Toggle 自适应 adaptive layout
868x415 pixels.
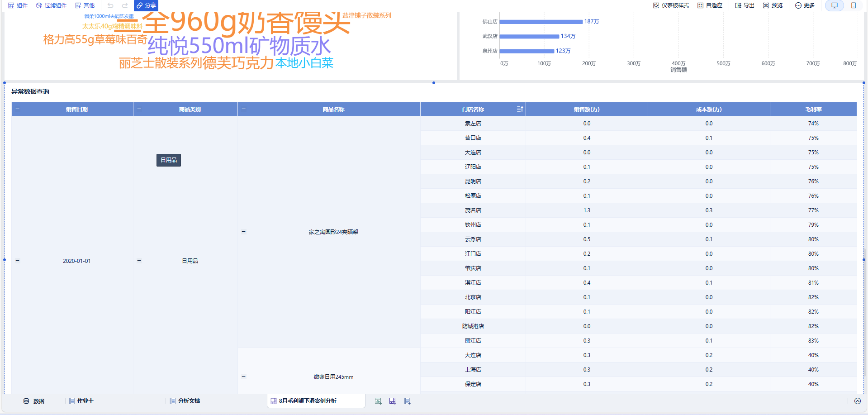710,5
